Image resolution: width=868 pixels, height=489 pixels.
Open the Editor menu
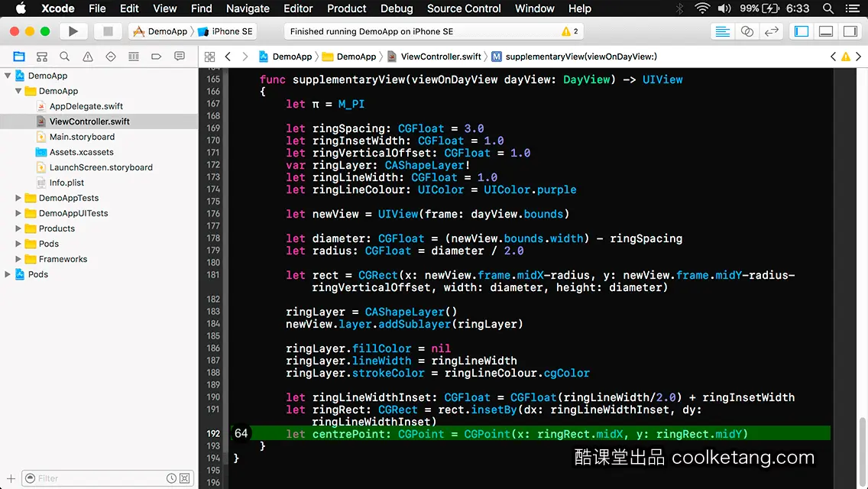pyautogui.click(x=298, y=8)
